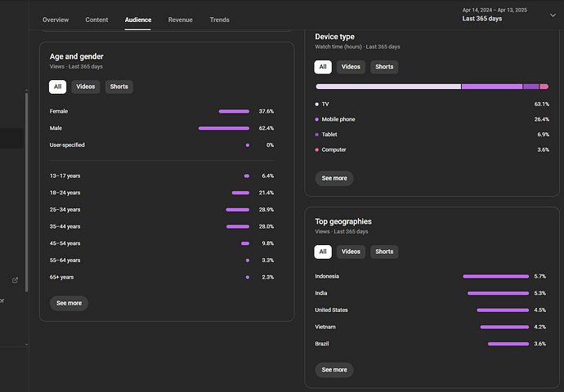Click the Brazil geography row

tap(431, 344)
